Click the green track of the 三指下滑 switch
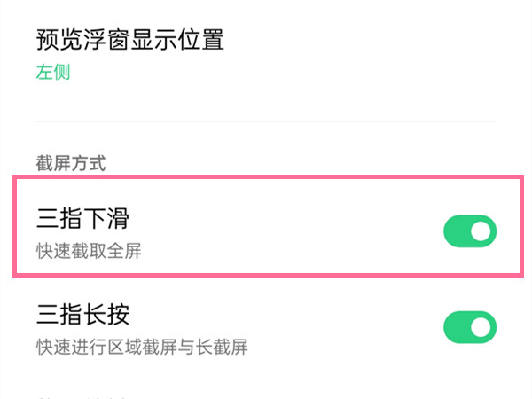Viewport: 532px width, 399px height. tap(456, 232)
